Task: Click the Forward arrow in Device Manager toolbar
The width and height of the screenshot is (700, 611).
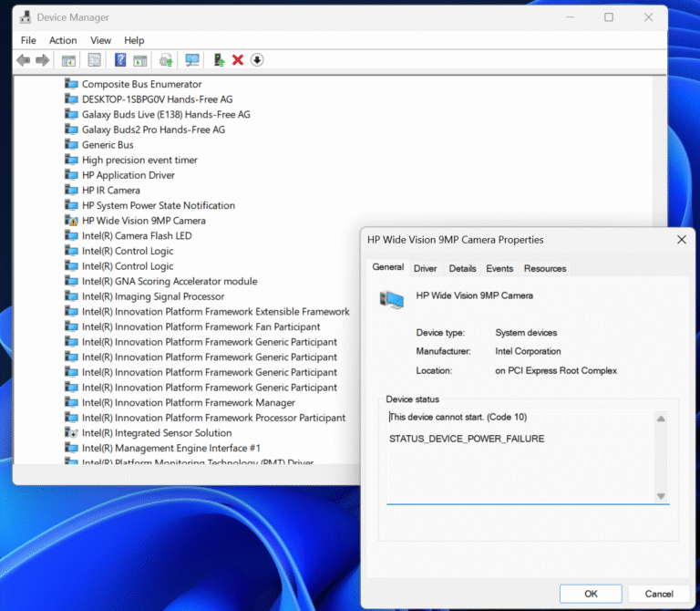Action: pyautogui.click(x=43, y=60)
